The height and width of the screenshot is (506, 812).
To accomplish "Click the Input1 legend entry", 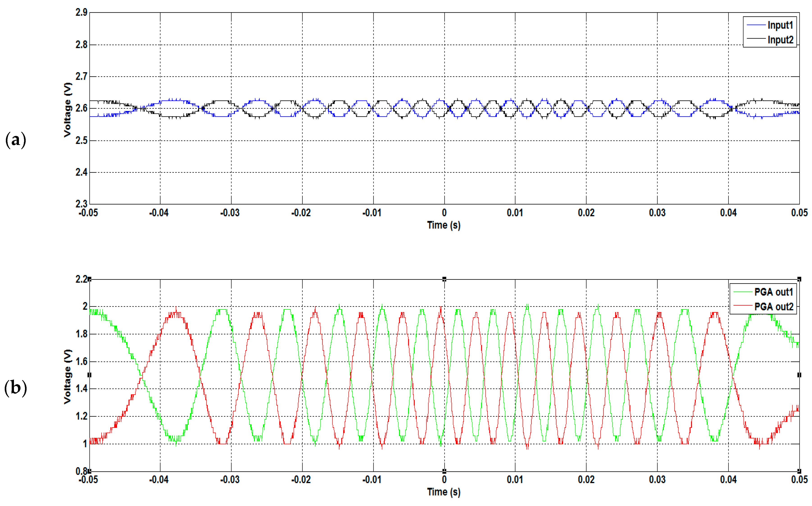I will click(780, 25).
